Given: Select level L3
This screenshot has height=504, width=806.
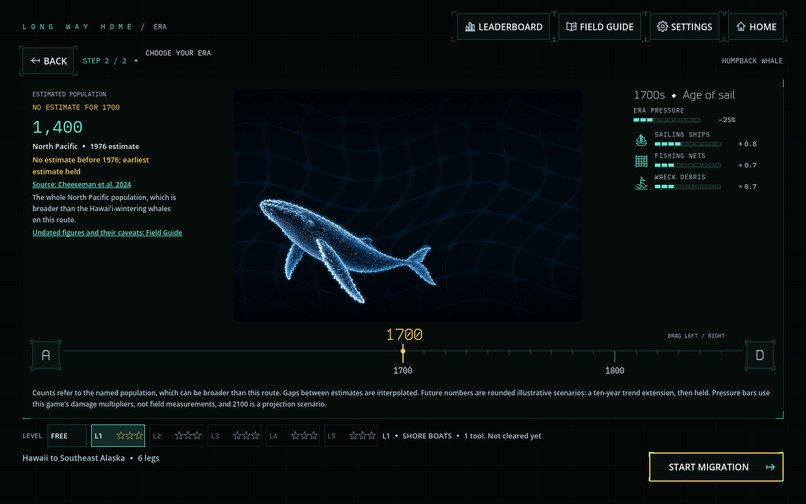Looking at the screenshot, I should point(234,436).
